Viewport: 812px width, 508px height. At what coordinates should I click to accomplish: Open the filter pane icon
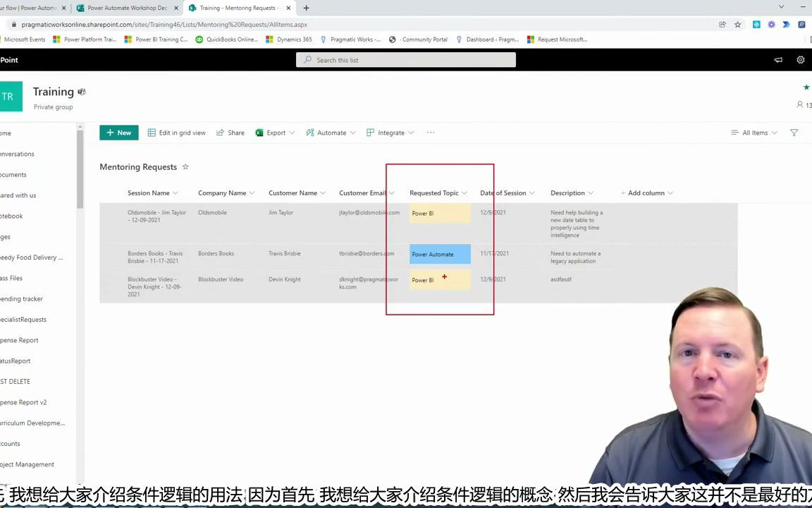pos(794,133)
